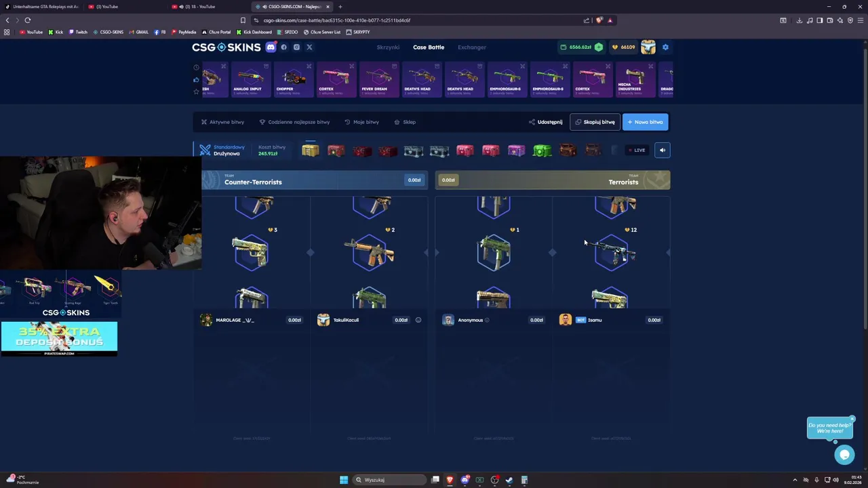
Task: Click the Udostępnij share button
Action: tap(545, 122)
